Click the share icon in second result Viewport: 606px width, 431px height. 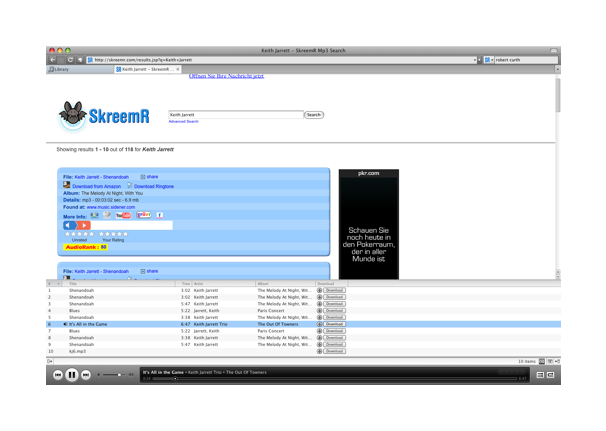click(x=143, y=271)
